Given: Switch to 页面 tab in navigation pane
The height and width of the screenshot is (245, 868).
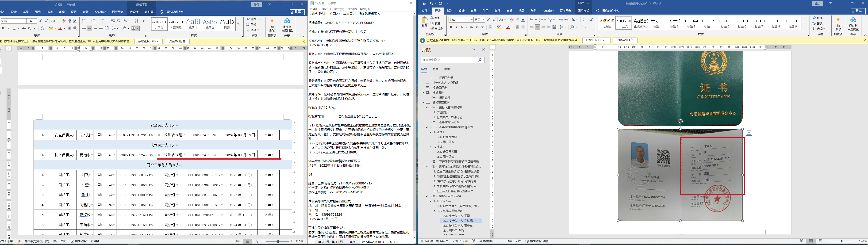Looking at the screenshot, I should [436, 69].
